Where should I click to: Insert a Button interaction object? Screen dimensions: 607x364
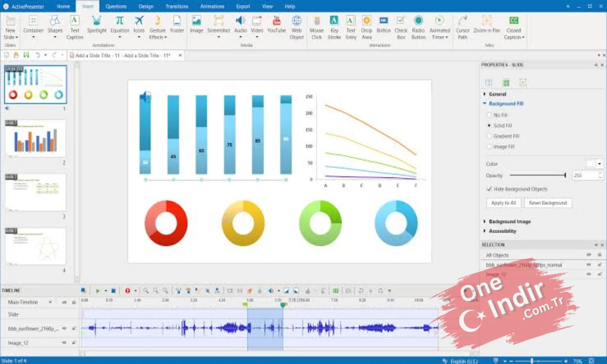pyautogui.click(x=383, y=24)
